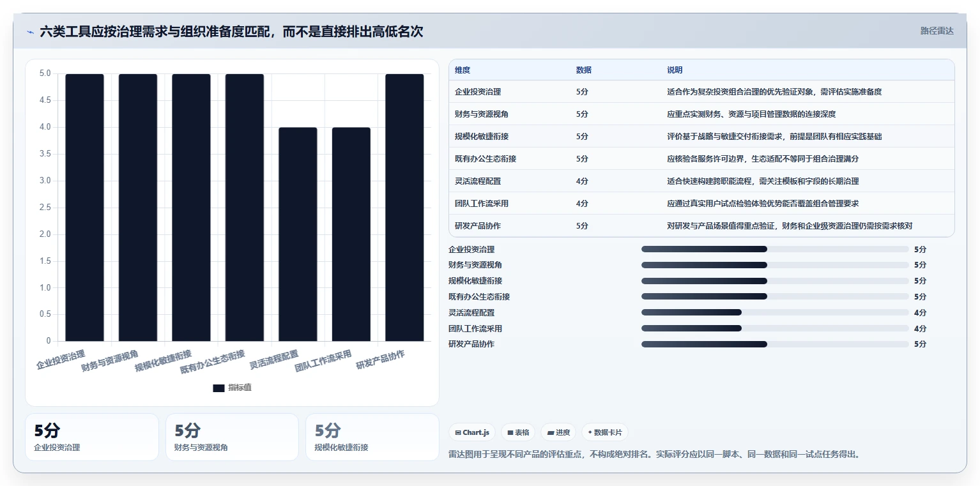Image resolution: width=980 pixels, height=486 pixels.
Task: Click the 4分 value beside the 团队工作流采用 progress bar
Action: pyautogui.click(x=920, y=328)
